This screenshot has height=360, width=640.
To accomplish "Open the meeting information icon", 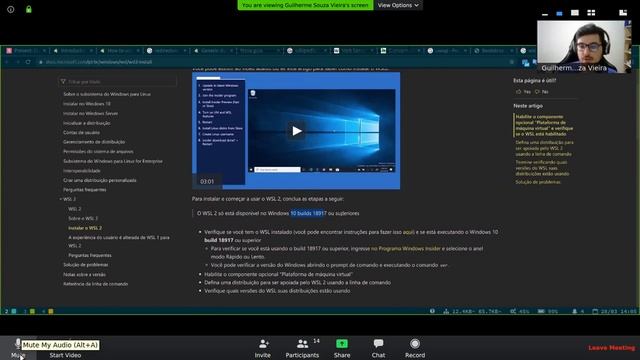I will coord(11,9).
